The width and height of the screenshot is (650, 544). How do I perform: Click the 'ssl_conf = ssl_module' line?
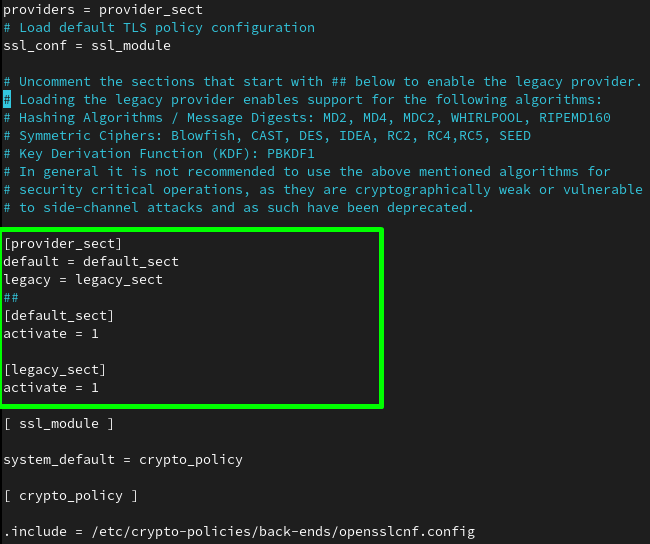(x=86, y=45)
